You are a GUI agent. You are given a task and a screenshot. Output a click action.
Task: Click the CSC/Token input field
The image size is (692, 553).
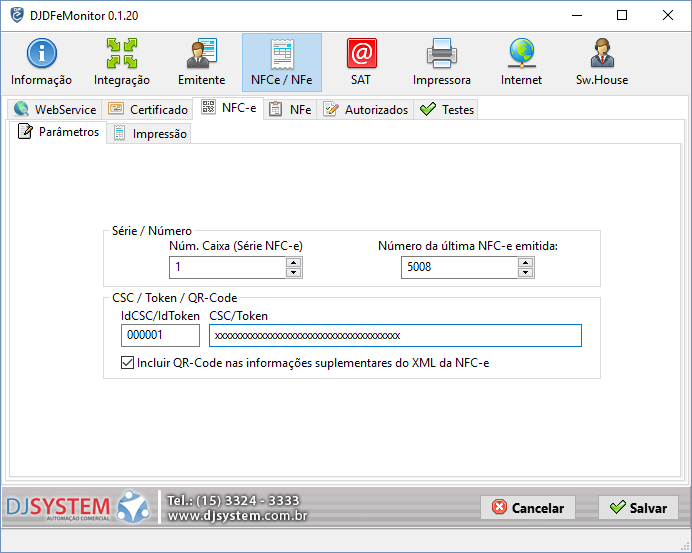[395, 336]
